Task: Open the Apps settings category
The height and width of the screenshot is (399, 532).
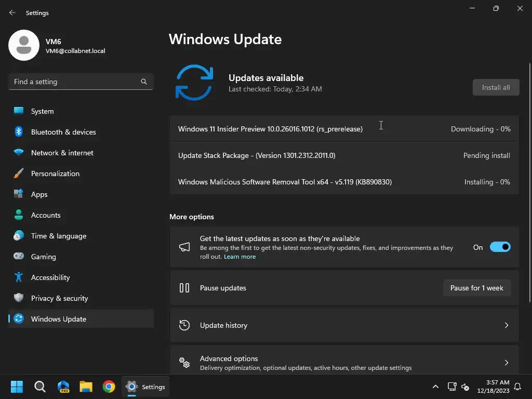Action: [81, 194]
